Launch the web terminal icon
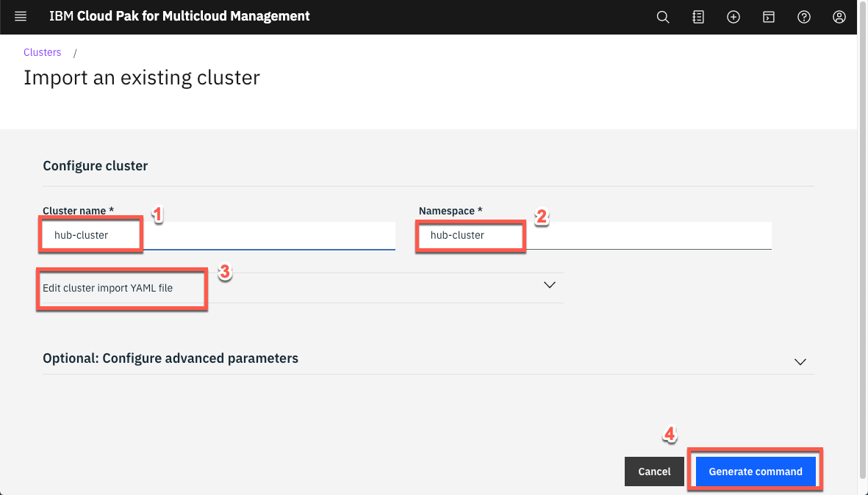868x495 pixels. coord(768,16)
